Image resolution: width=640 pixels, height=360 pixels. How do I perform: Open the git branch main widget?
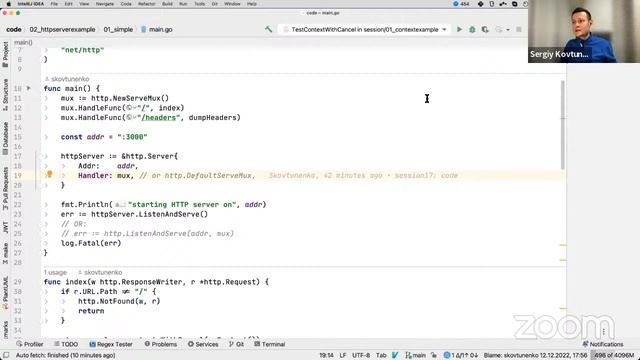tap(416, 355)
